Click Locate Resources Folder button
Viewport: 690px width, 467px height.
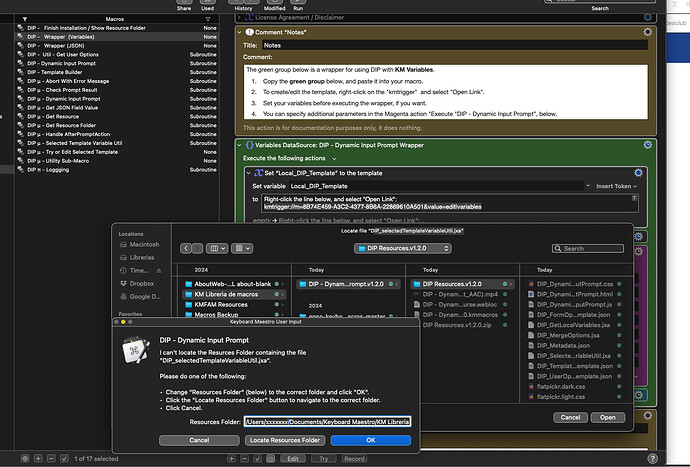click(x=285, y=440)
